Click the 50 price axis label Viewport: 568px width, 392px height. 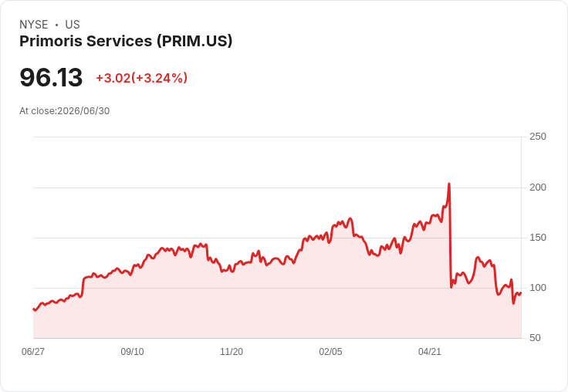pos(535,338)
